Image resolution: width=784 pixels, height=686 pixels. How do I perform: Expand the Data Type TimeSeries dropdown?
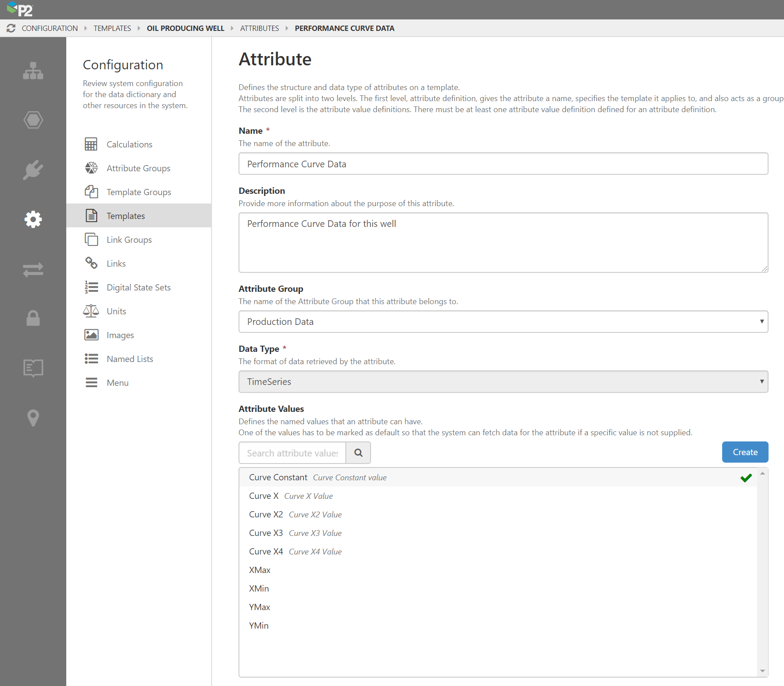pos(503,382)
